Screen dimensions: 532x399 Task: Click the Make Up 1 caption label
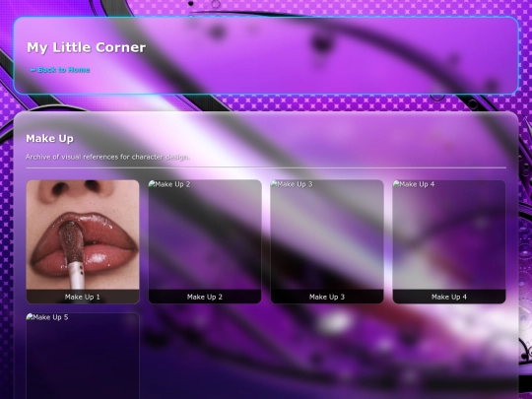tap(83, 297)
